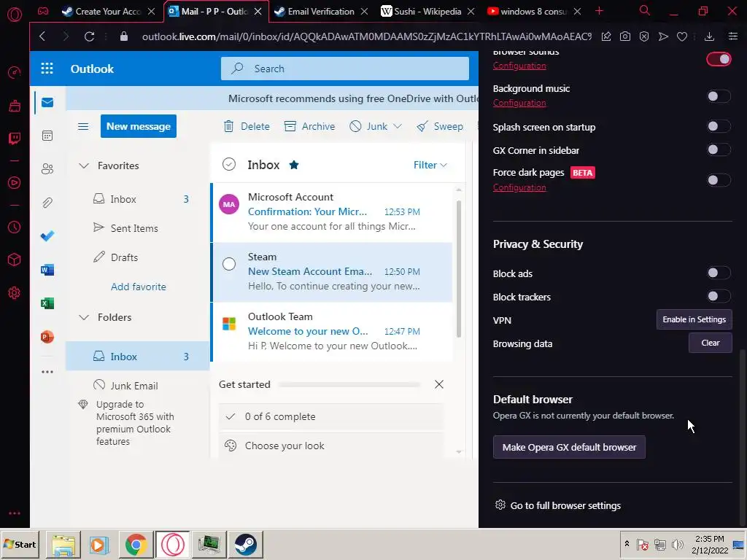Launch PowerPoint from Outlook sidebar
This screenshot has width=747, height=560.
tap(47, 337)
